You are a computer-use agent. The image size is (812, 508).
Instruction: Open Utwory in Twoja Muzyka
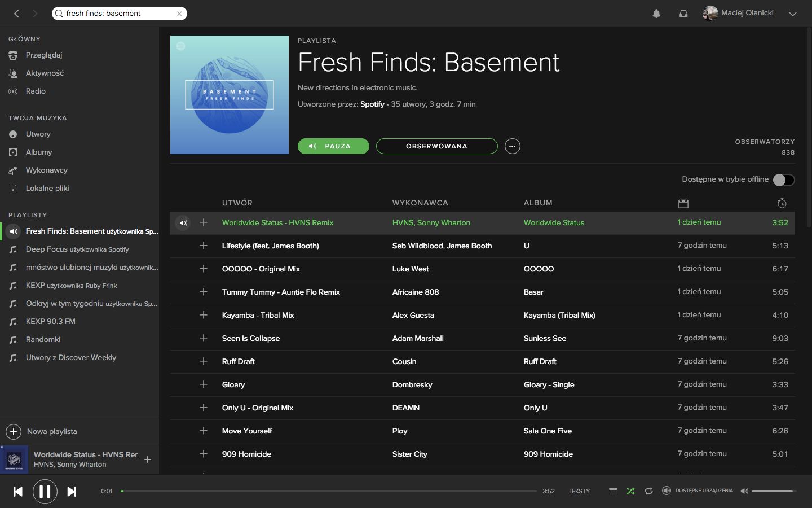coord(38,134)
